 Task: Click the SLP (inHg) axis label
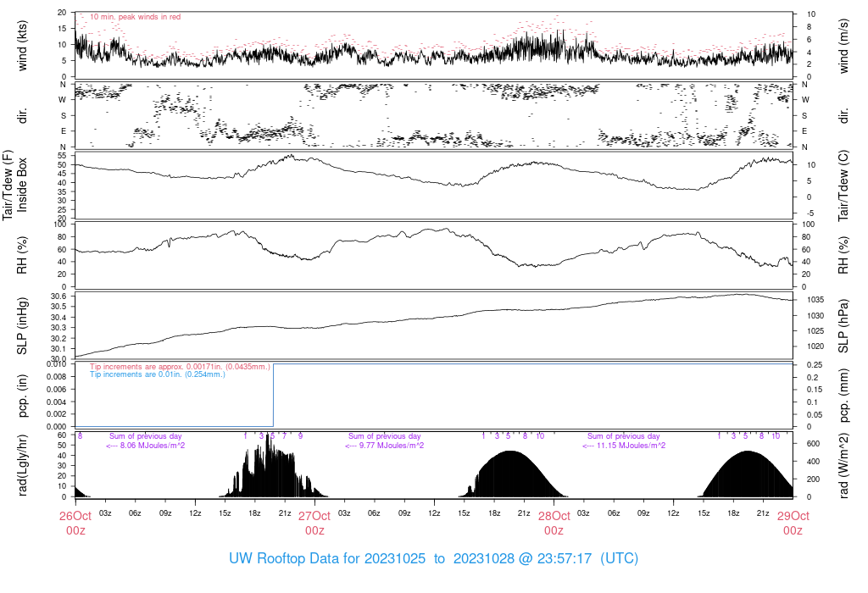pyautogui.click(x=24, y=324)
